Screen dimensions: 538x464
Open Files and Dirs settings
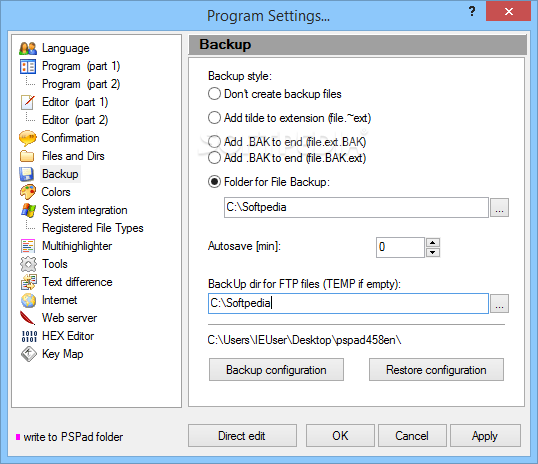[x=73, y=156]
